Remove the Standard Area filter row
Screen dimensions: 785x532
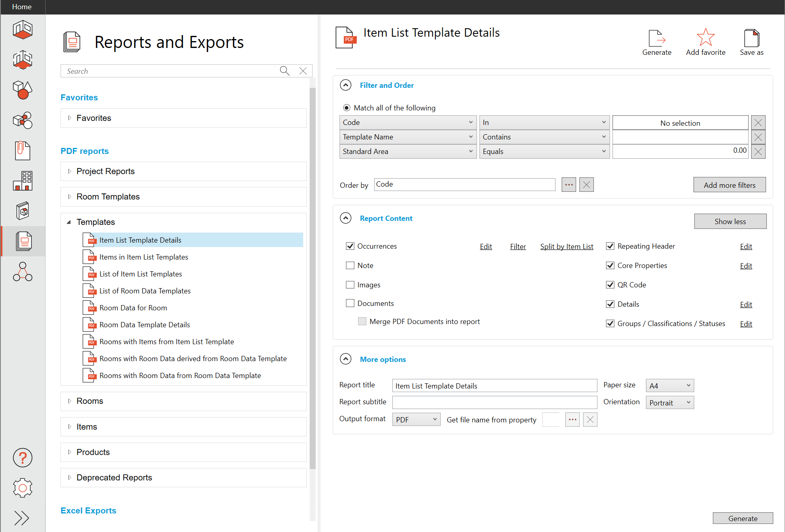(x=758, y=152)
